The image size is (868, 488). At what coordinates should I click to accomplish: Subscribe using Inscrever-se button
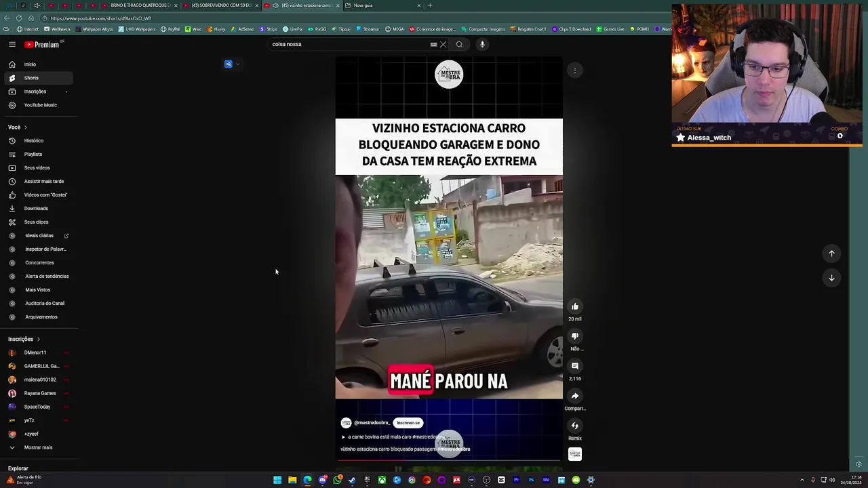pos(408,423)
